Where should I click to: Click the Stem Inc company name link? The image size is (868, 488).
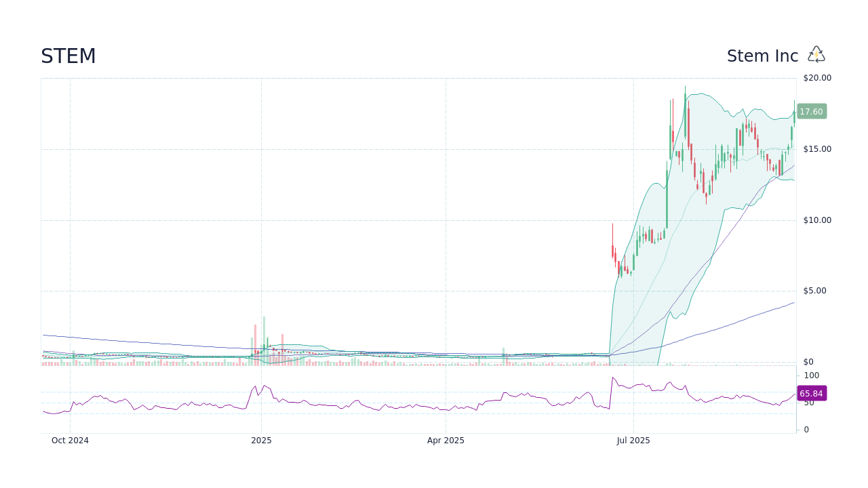tap(762, 56)
